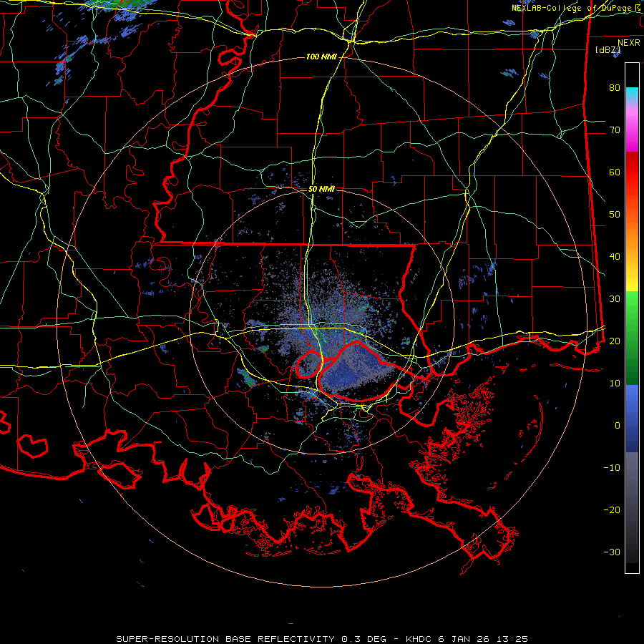Click the 70 value on the dBZ scale
Viewport: 644px width, 644px height.
tap(615, 130)
